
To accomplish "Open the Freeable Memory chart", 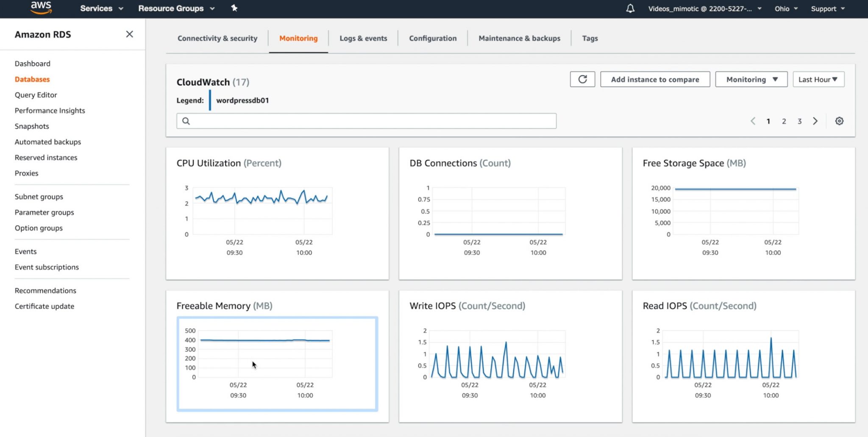I will pos(277,364).
